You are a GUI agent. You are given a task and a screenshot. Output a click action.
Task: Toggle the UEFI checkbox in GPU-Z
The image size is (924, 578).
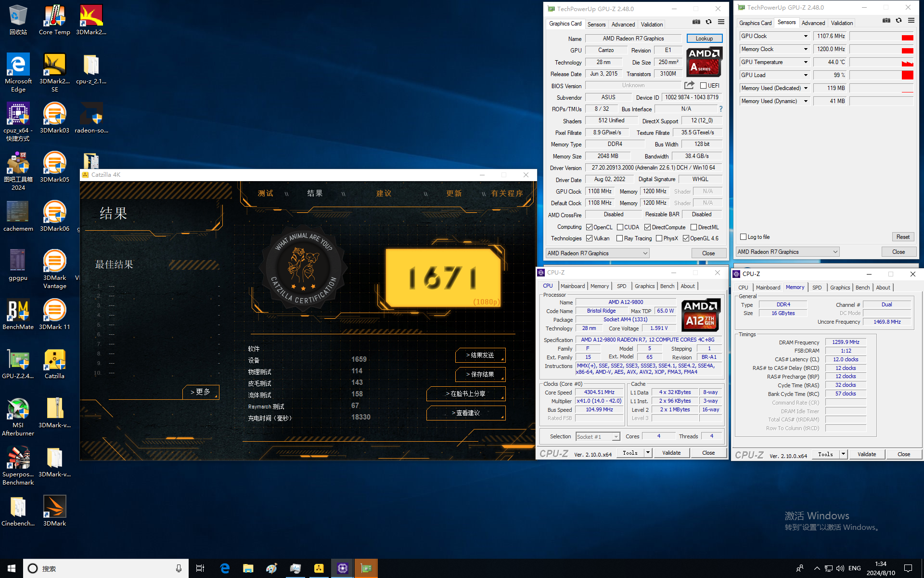(704, 86)
